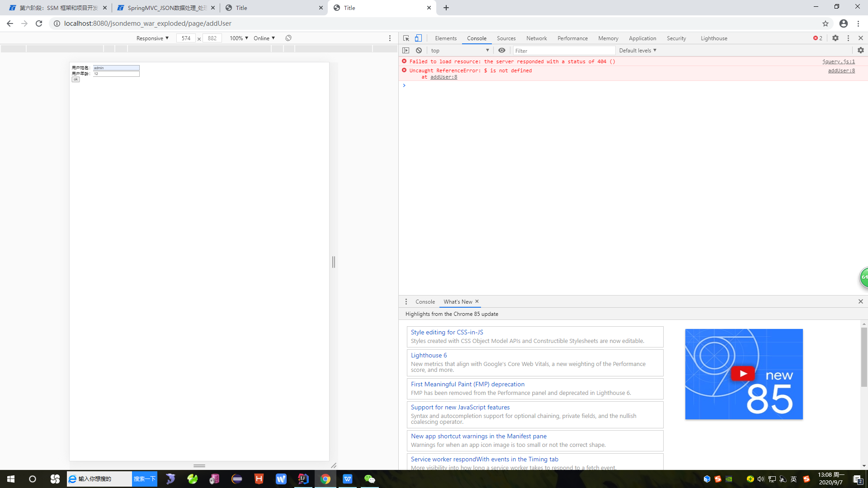Click the volume icon in tray
The width and height of the screenshot is (868, 488).
point(761,479)
